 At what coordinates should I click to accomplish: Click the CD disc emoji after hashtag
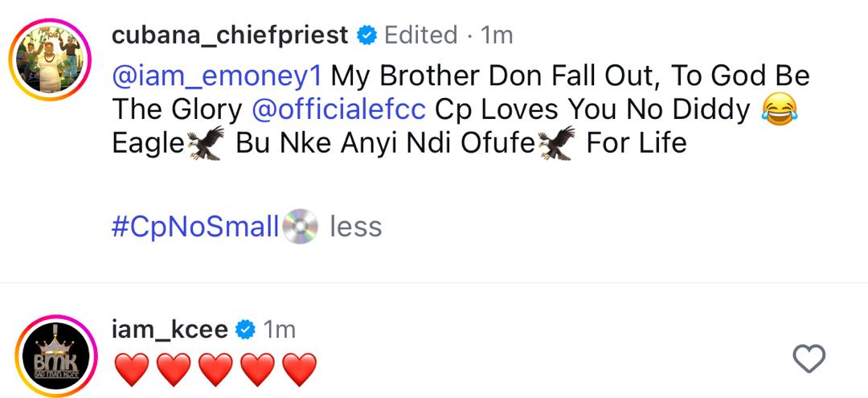tap(301, 227)
